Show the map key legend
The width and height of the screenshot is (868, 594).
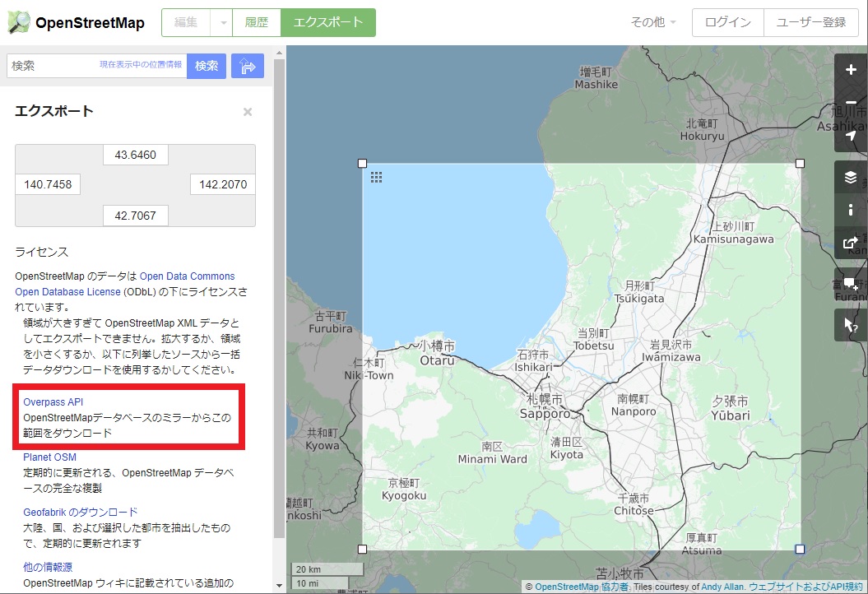tap(851, 210)
